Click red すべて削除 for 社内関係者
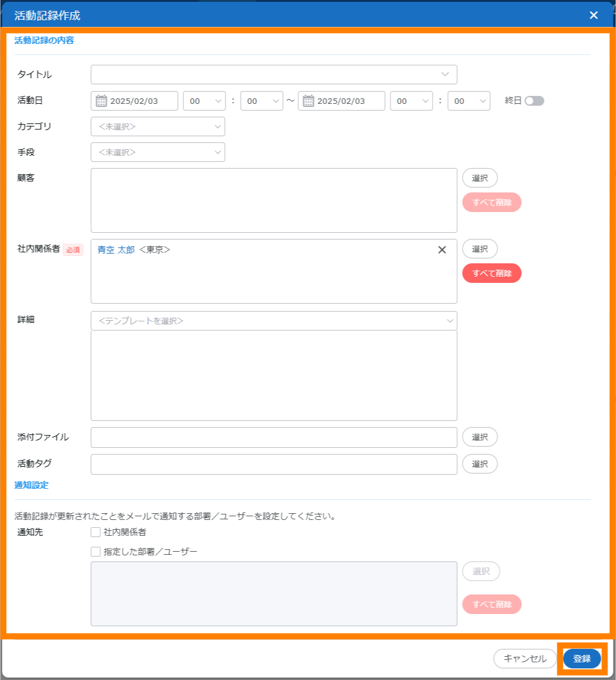 491,273
